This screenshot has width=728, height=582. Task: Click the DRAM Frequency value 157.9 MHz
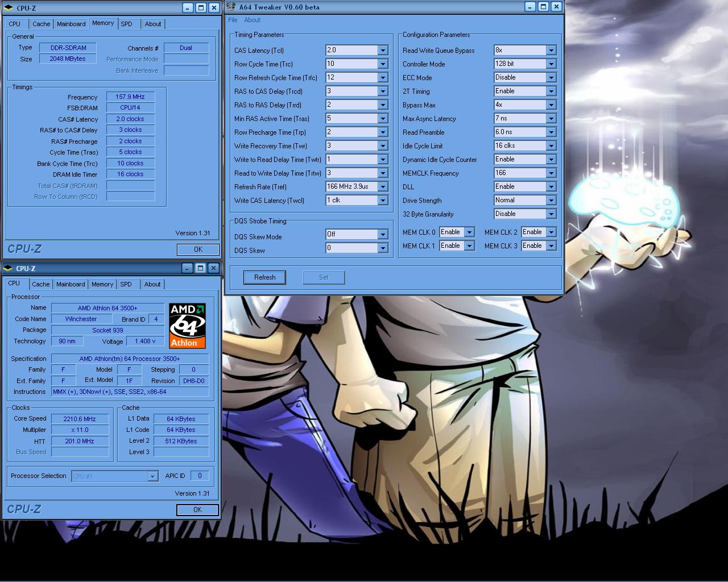pyautogui.click(x=130, y=97)
